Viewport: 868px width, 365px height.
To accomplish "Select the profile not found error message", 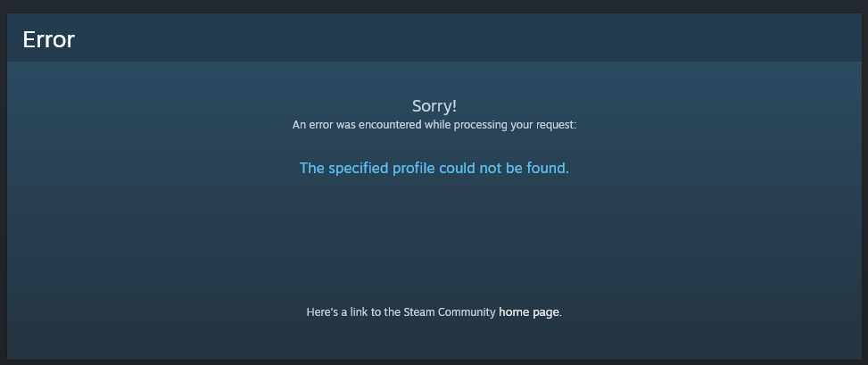I will [434, 168].
